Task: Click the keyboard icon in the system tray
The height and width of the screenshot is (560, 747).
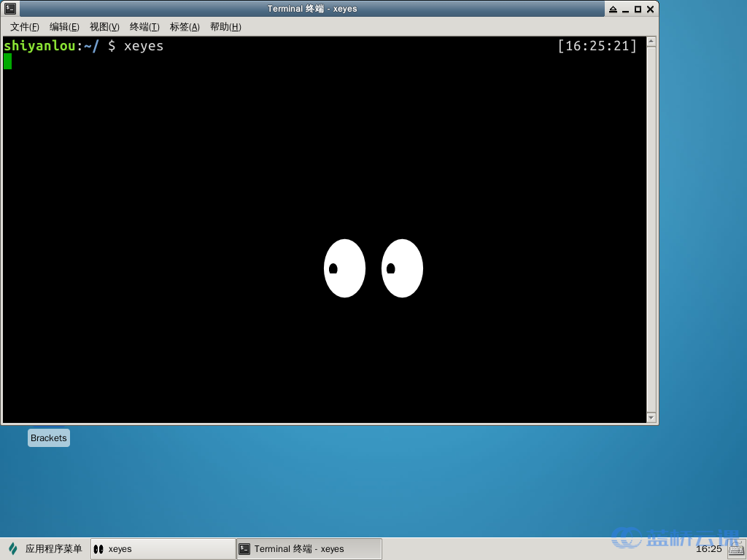Action: tap(735, 549)
